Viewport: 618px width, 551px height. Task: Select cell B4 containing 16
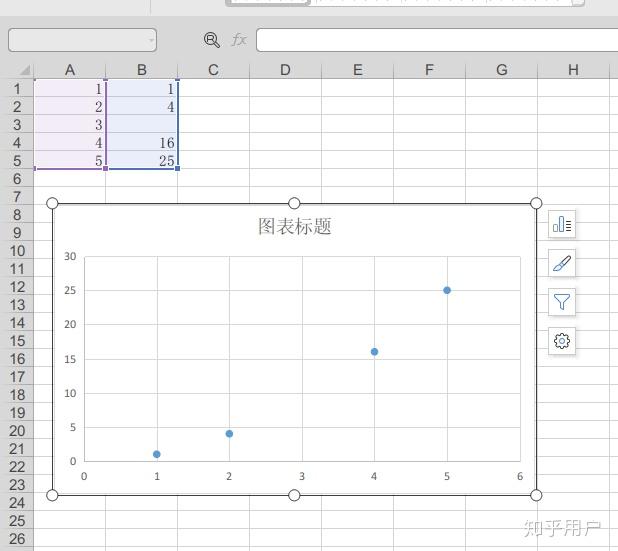click(142, 143)
